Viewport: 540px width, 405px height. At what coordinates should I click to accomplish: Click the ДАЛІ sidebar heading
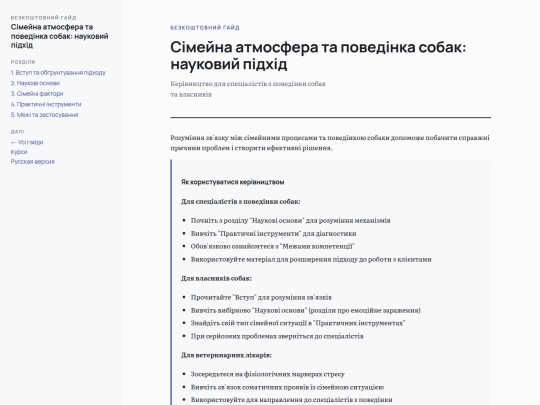click(17, 132)
